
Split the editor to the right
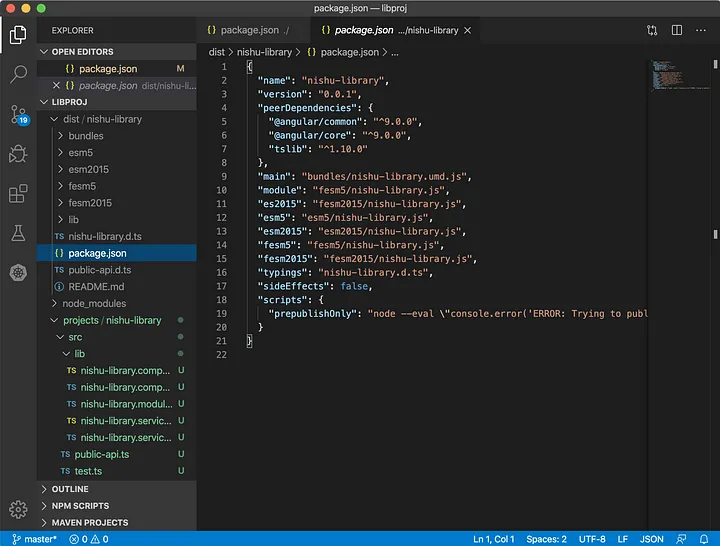coord(677,31)
